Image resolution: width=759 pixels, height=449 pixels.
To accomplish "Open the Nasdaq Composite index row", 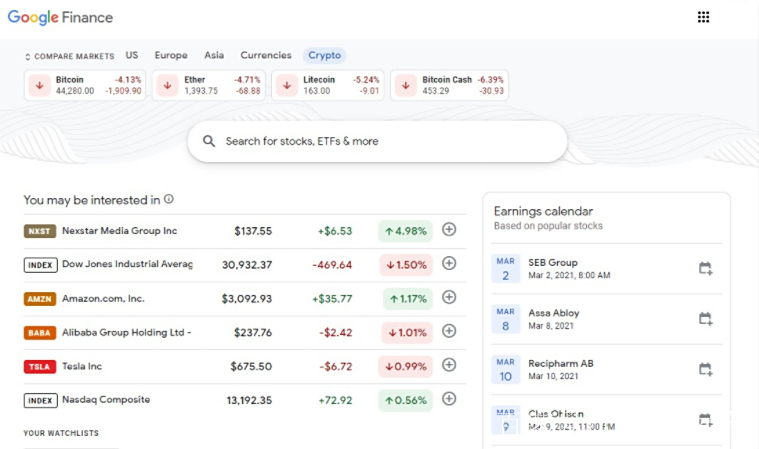I will pyautogui.click(x=106, y=400).
